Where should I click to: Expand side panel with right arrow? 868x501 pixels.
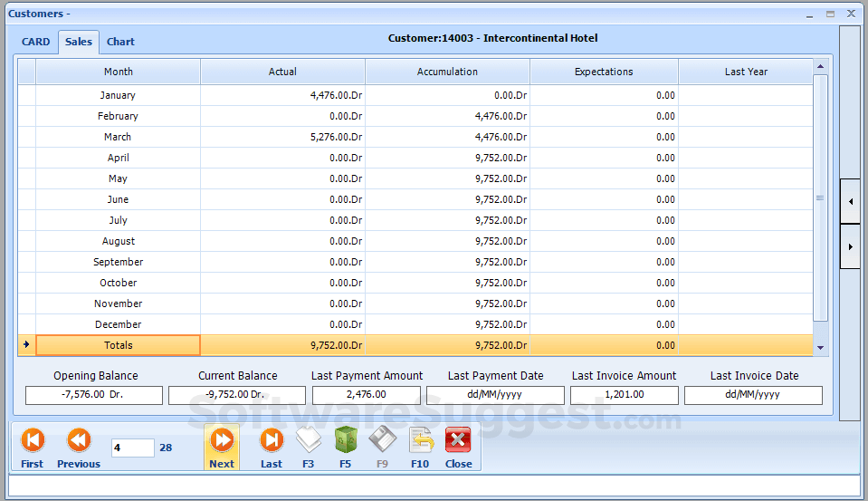pos(850,246)
